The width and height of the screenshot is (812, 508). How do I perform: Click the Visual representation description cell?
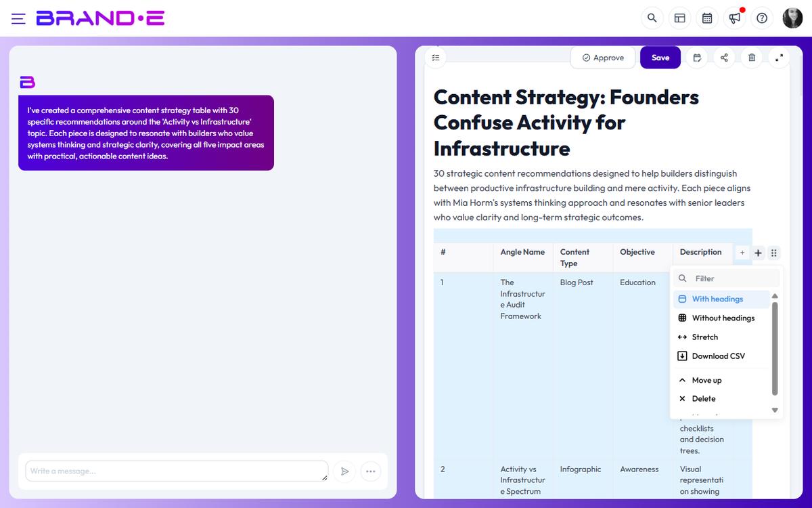[702, 480]
